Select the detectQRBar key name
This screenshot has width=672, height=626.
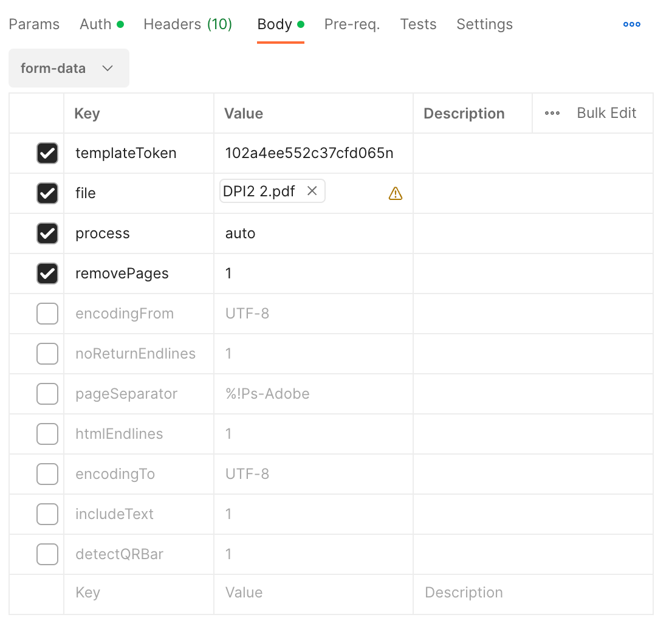[x=120, y=554]
